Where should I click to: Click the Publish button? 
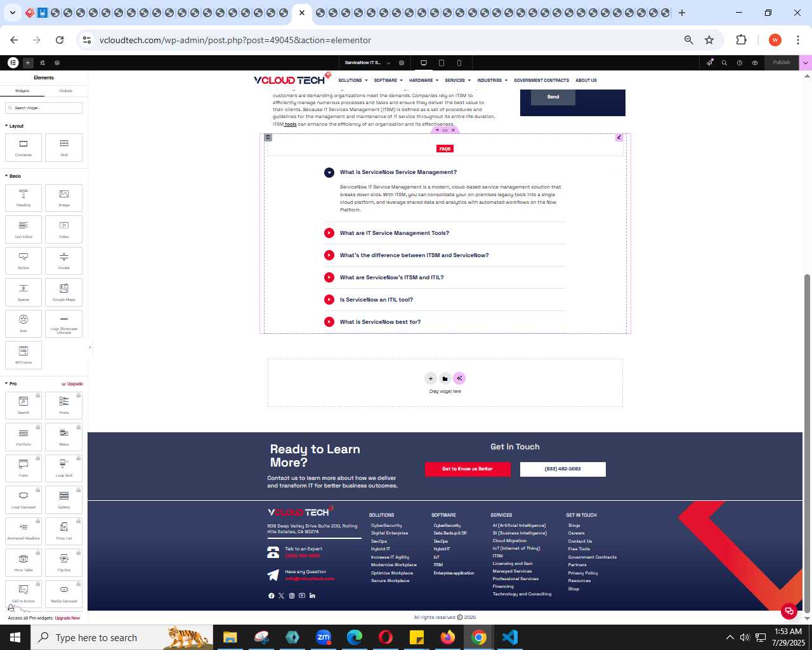click(x=782, y=63)
